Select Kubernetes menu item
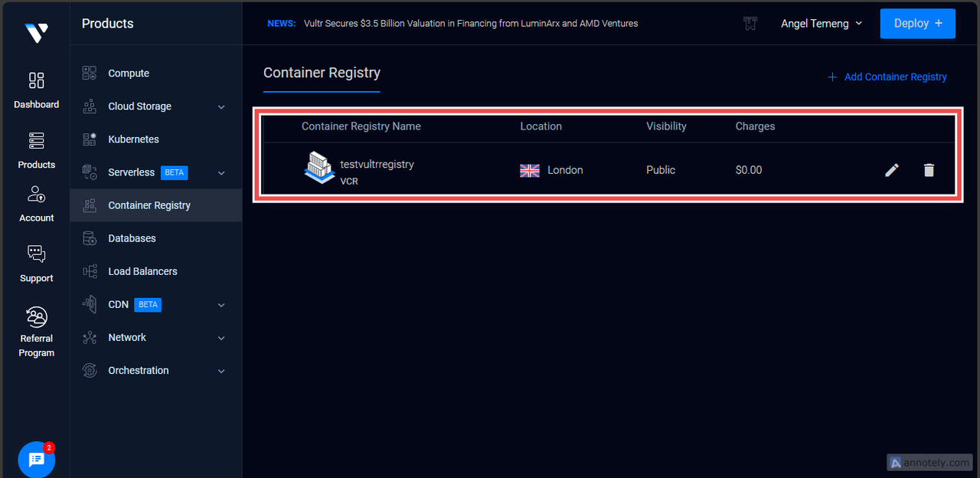Screen dimensions: 980x478 point(156,139)
